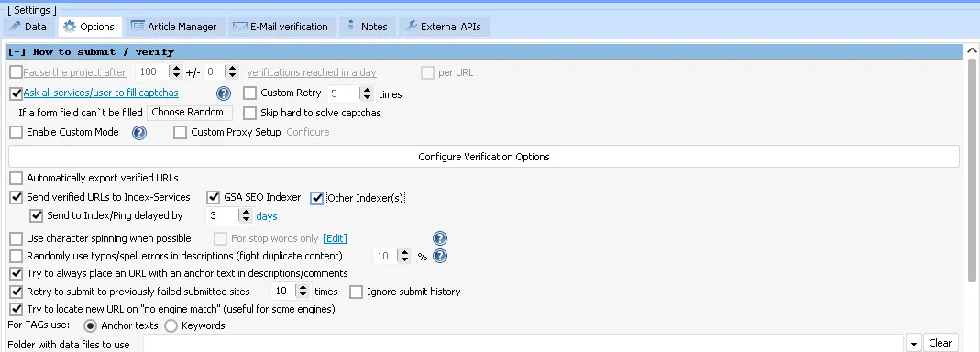980x352 pixels.
Task: Go to E-Mail verification tab
Action: pyautogui.click(x=281, y=27)
